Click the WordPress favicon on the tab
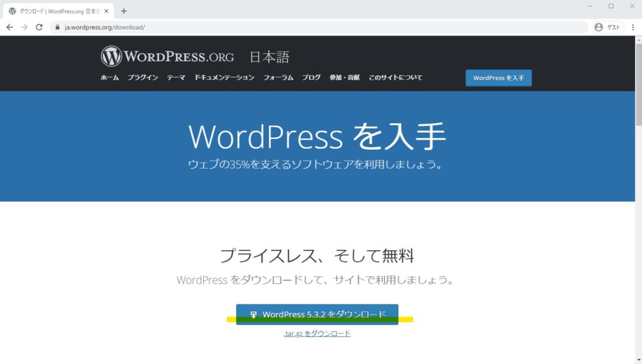 (13, 11)
